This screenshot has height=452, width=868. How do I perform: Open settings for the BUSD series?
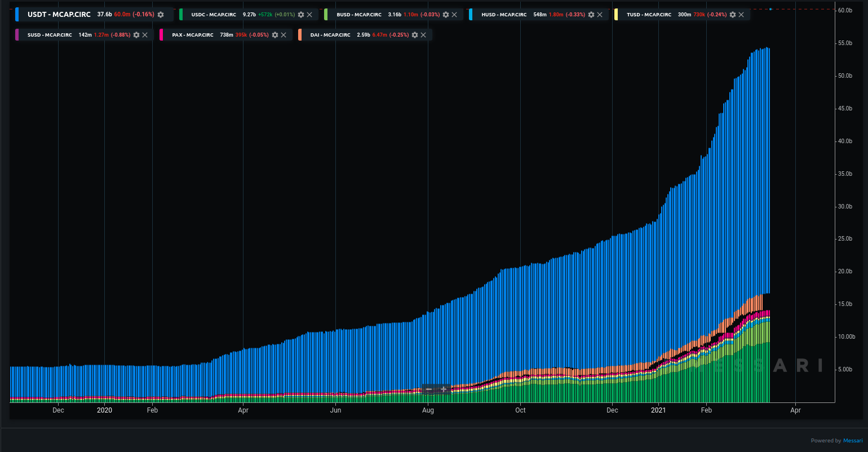tap(446, 15)
